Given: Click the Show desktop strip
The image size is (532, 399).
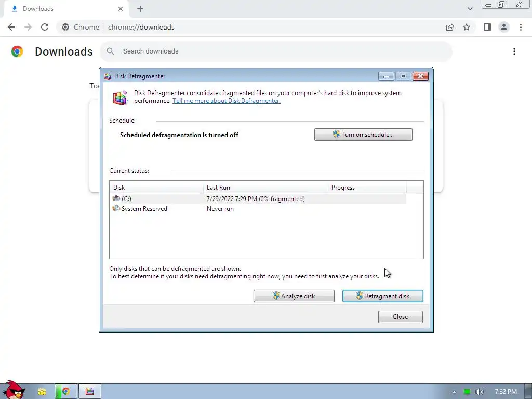Looking at the screenshot, I should [x=528, y=392].
